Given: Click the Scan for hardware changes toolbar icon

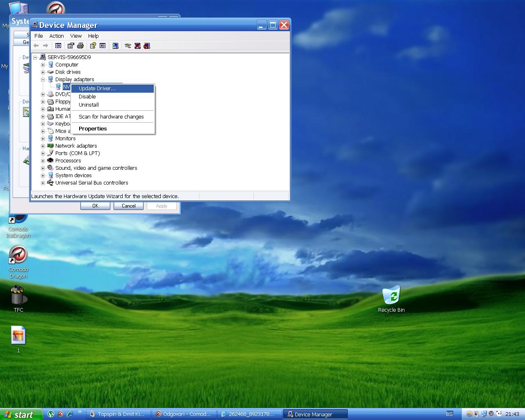Looking at the screenshot, I should (115, 46).
